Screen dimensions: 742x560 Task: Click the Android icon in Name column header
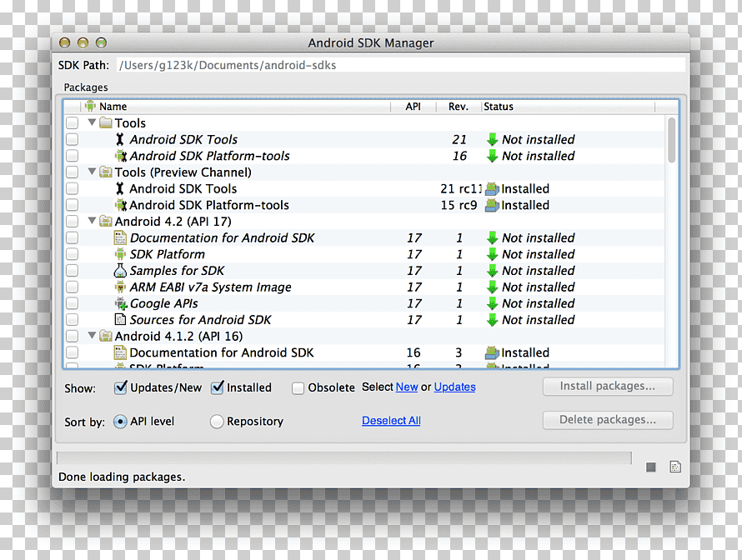tap(90, 106)
